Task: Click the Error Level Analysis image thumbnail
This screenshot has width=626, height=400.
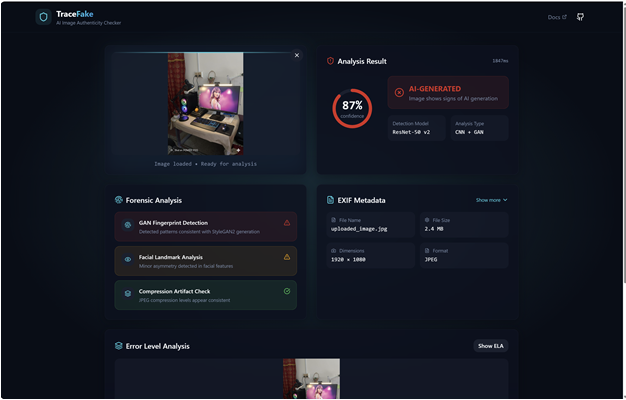Action: coord(311,379)
